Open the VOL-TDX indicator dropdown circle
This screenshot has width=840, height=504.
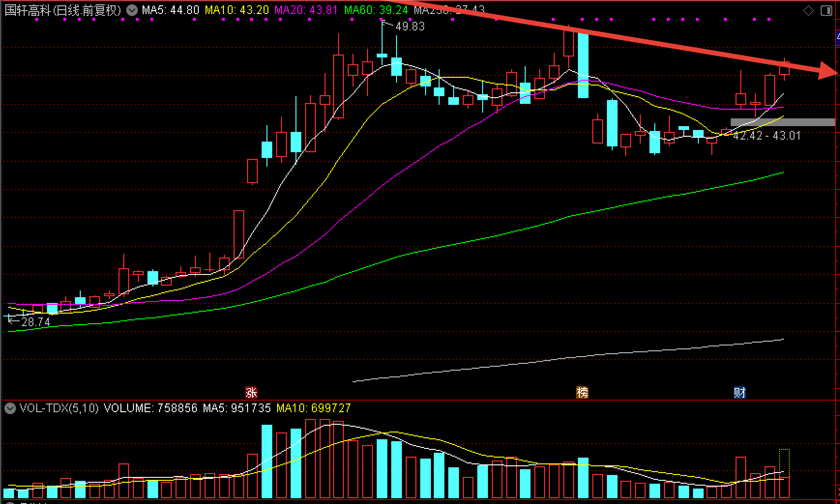[x=10, y=409]
